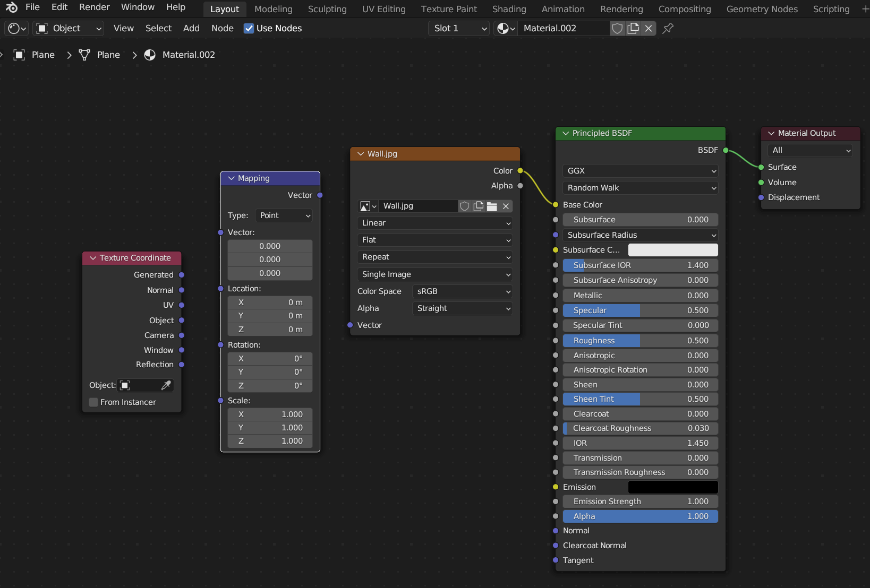Open the Single Image source dropdown

click(435, 274)
